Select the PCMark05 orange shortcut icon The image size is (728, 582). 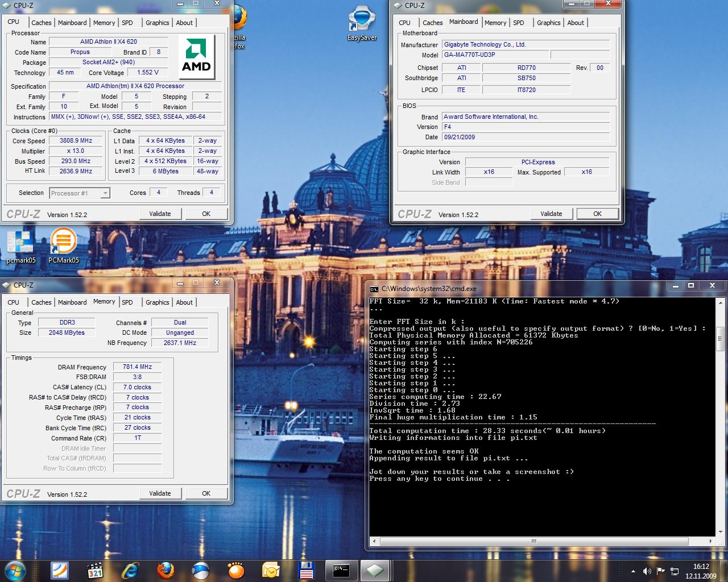point(63,246)
